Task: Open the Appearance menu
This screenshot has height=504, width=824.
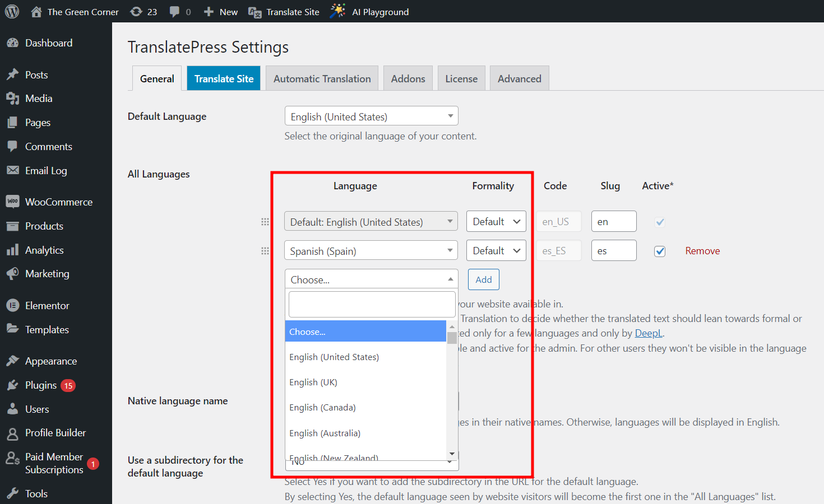Action: 50,361
